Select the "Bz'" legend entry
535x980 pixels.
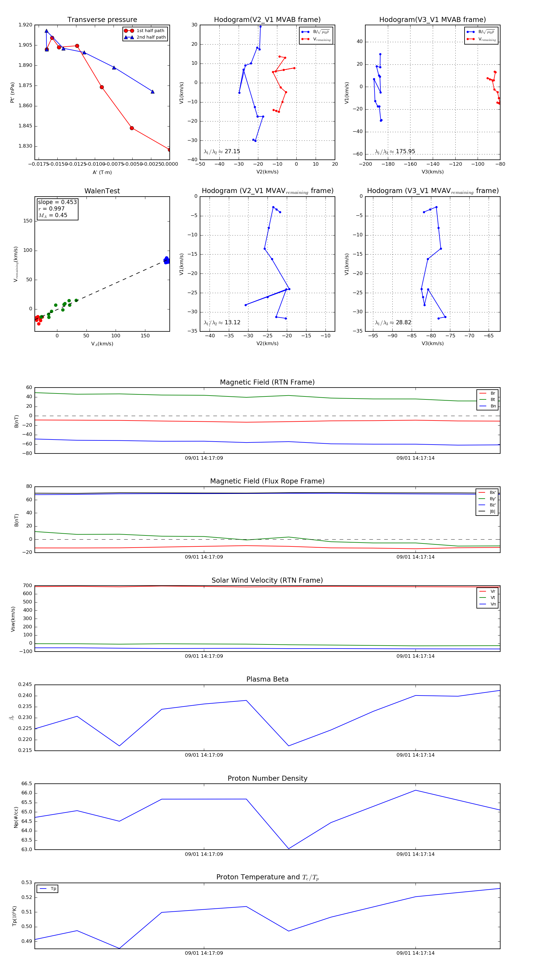tap(487, 505)
